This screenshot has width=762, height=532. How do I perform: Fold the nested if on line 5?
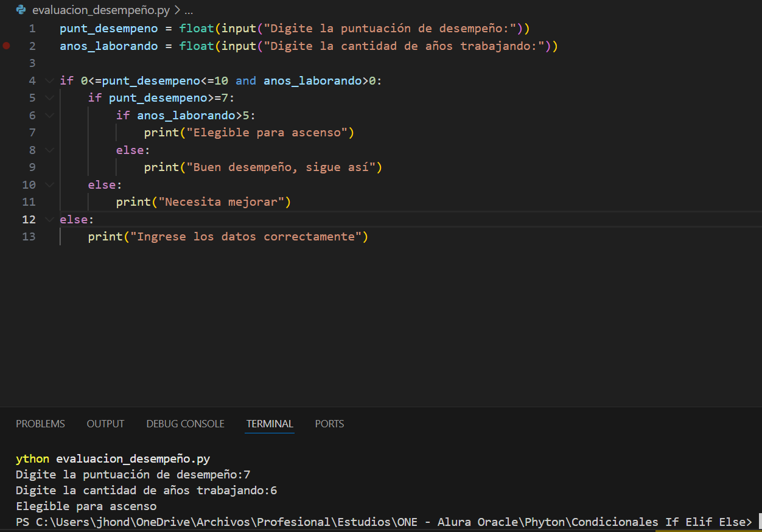tap(49, 98)
